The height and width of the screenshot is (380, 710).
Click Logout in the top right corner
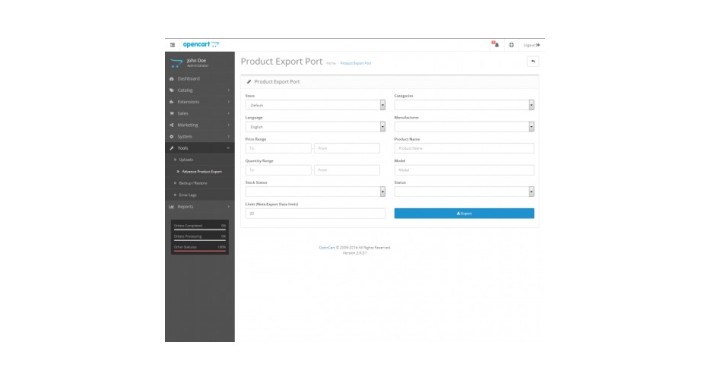click(x=532, y=45)
